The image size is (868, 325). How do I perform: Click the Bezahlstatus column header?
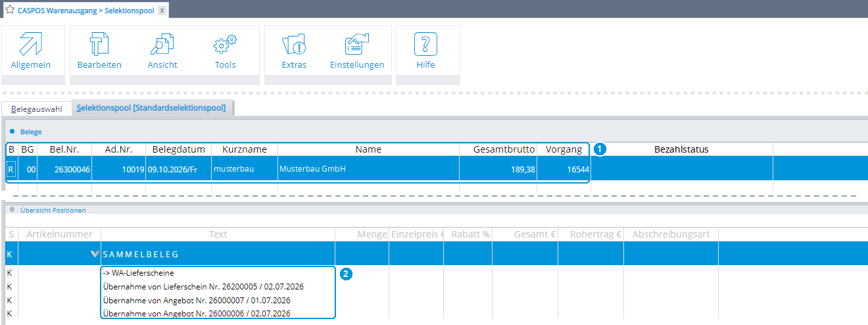pyautogui.click(x=681, y=149)
